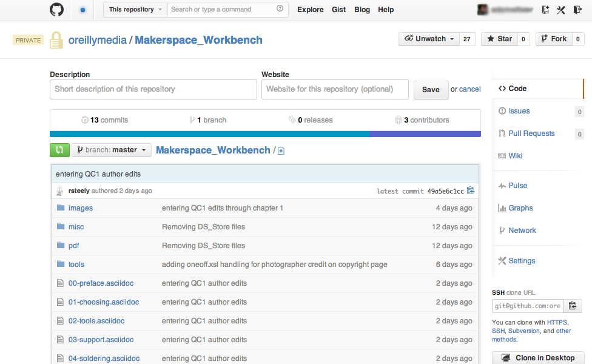Click the create new repository icon
The image size is (592, 364).
pos(545,10)
